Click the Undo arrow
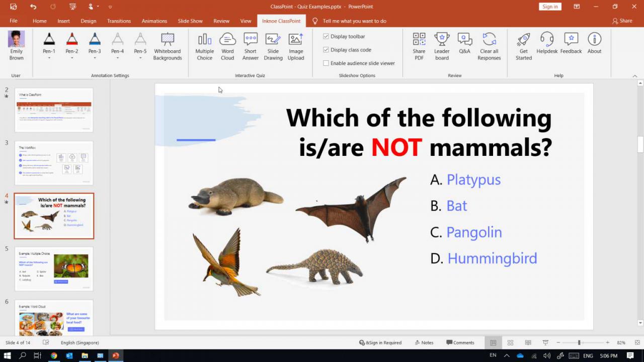This screenshot has height=362, width=644. coord(33,7)
